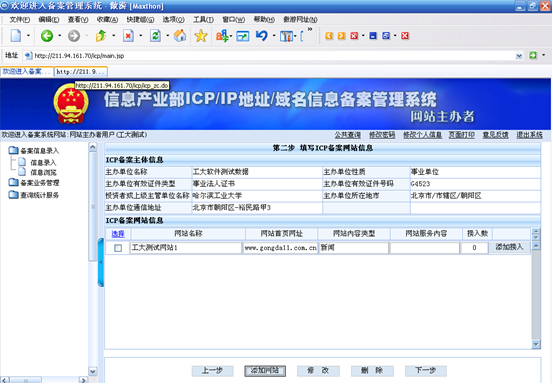Click the 选择 header link in table

pos(118,234)
